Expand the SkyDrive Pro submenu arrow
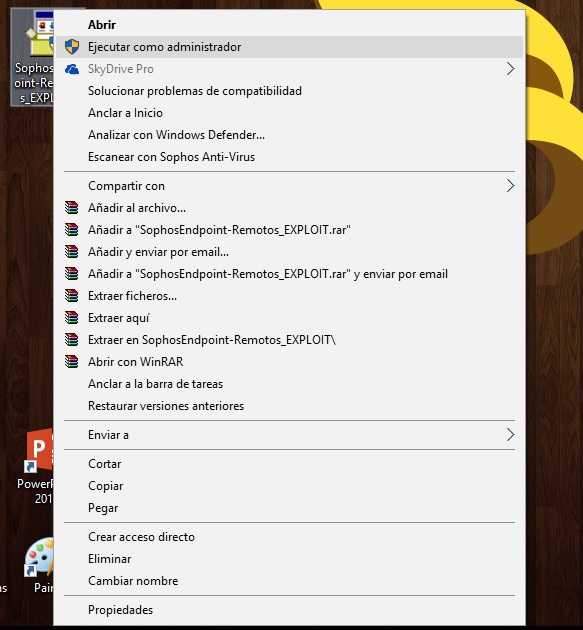The width and height of the screenshot is (583, 630). pyautogui.click(x=510, y=69)
